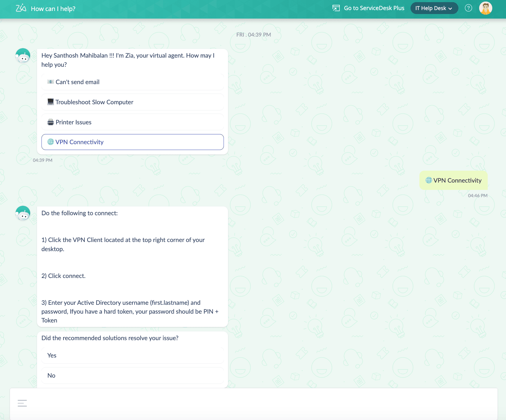Expand the chevron next to IT Help Desk
Screen dimensions: 506x420
(x=450, y=9)
